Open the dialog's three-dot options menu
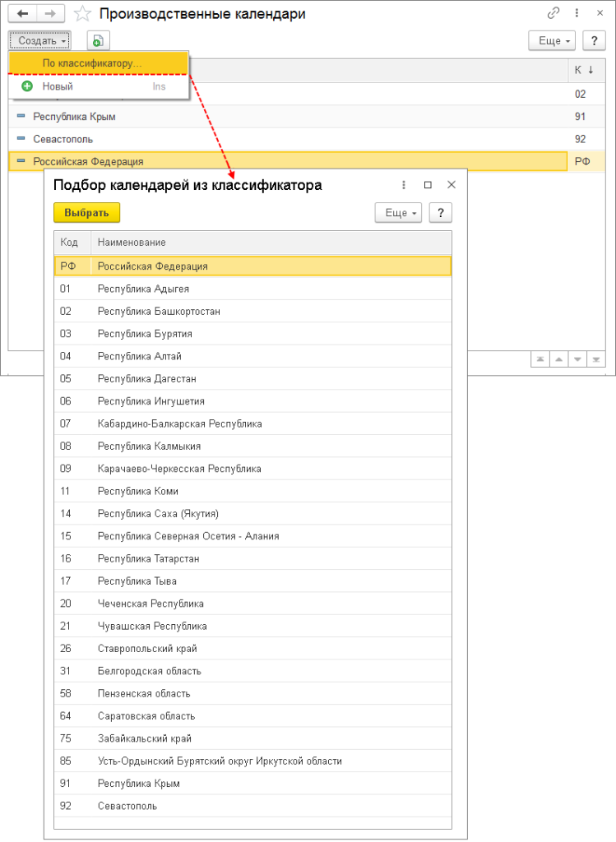Screen dimensions: 616x842 pyautogui.click(x=404, y=185)
